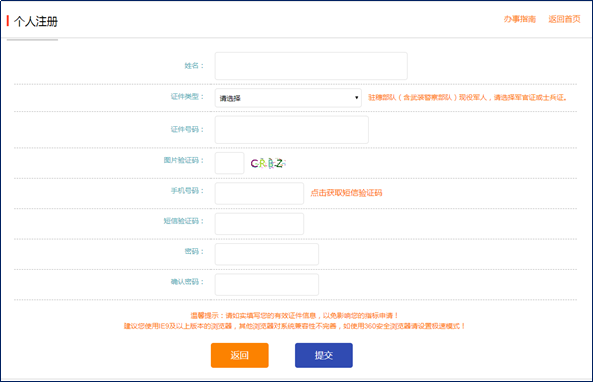The image size is (593, 382).
Task: Submit with the blue 提交 button
Action: (324, 355)
